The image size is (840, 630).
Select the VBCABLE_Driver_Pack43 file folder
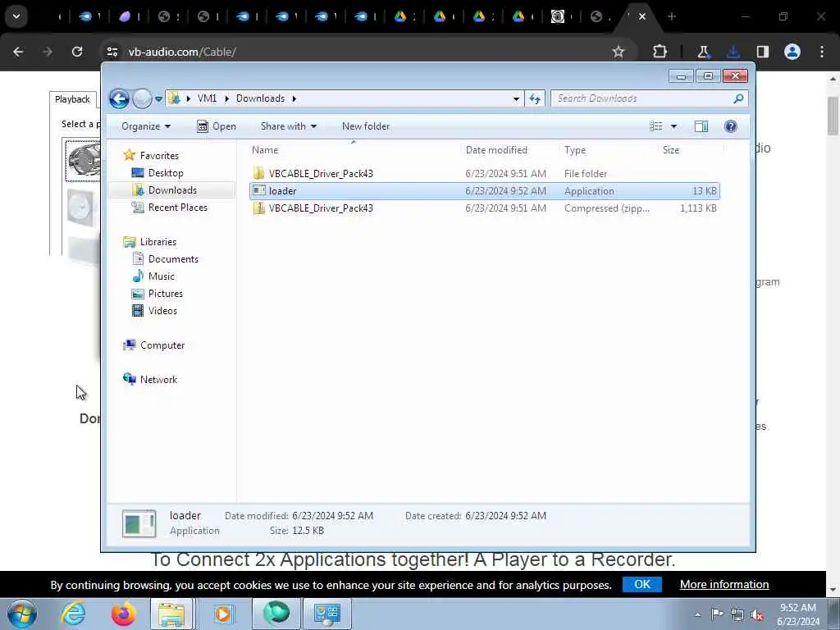[x=484, y=174]
